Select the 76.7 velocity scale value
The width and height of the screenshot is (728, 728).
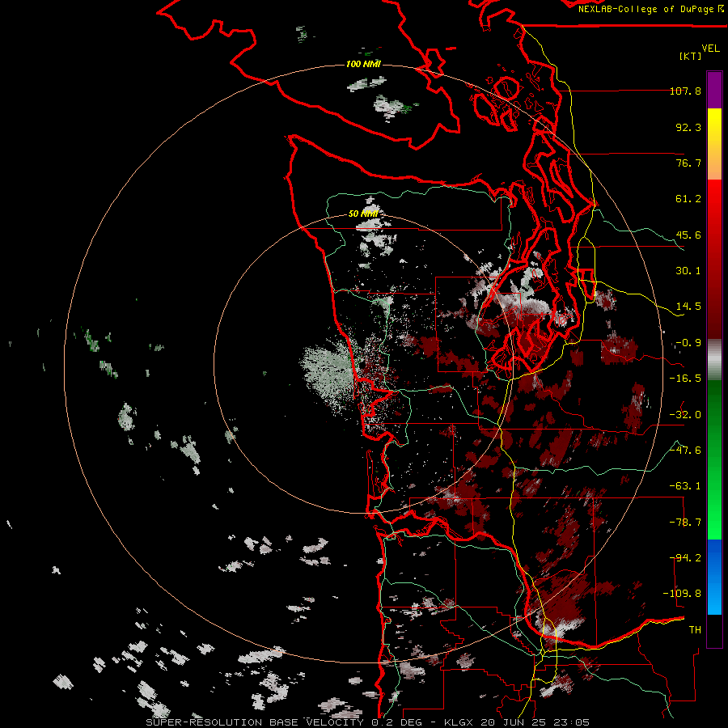point(688,163)
